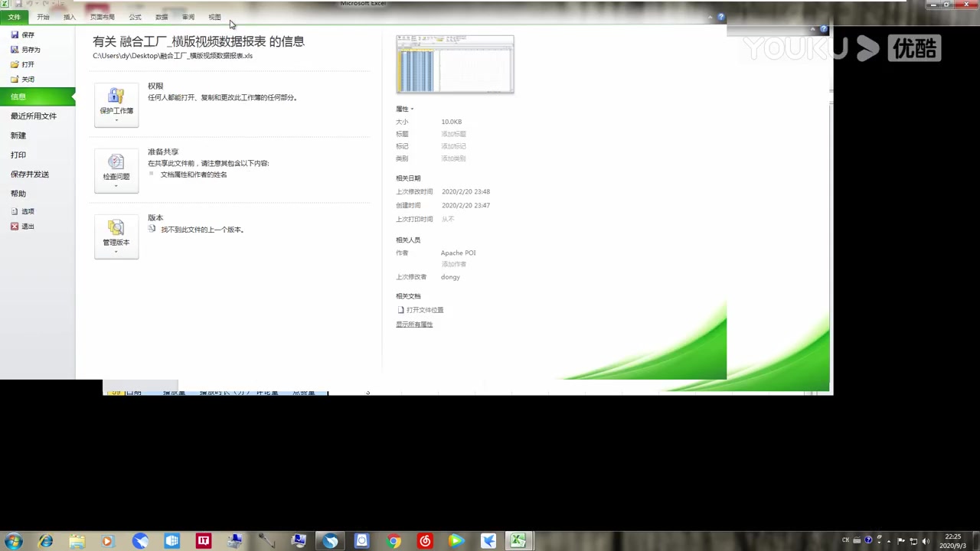980x551 pixels.
Task: Click the 保护工作簿 lock icon
Action: click(116, 95)
